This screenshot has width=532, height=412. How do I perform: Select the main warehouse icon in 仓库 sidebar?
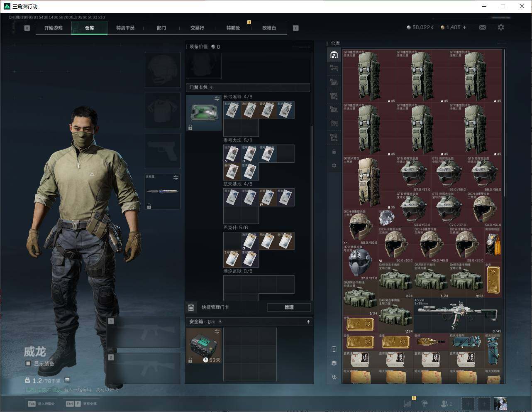pos(334,55)
